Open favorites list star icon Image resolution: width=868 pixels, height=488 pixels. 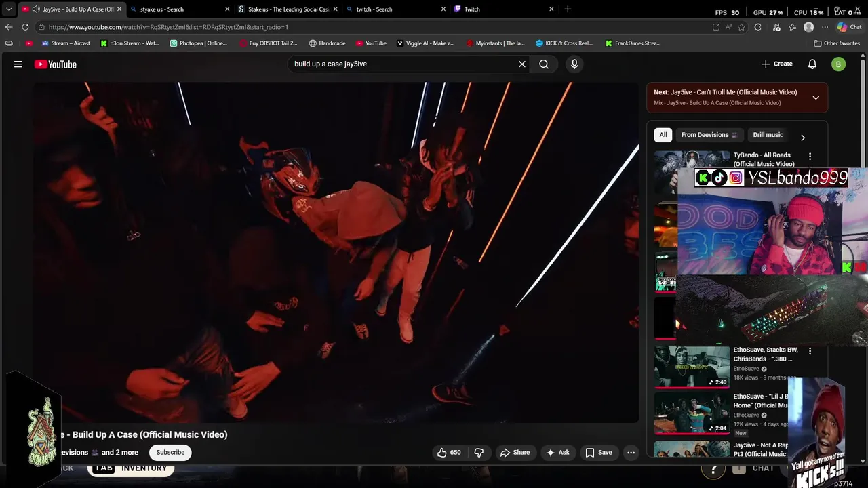pos(791,27)
